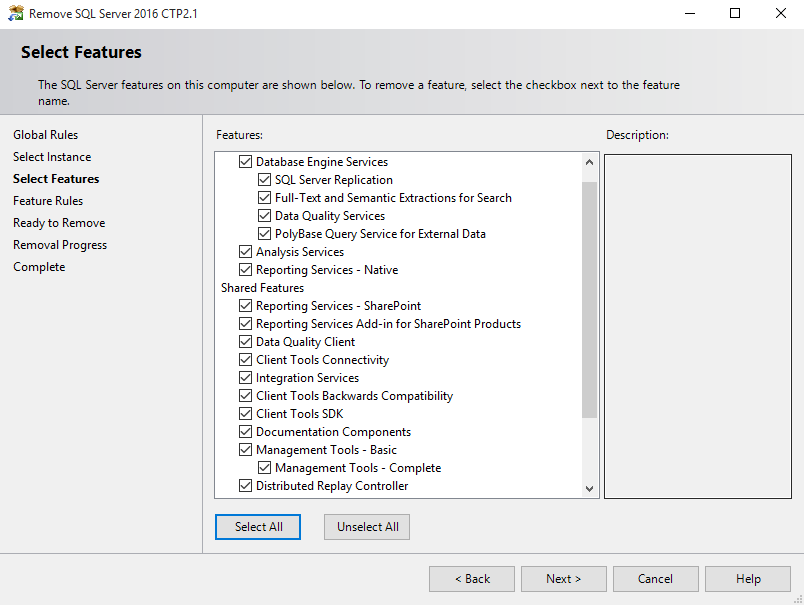Click inside the Description box
The image size is (804, 605).
pyautogui.click(x=698, y=326)
